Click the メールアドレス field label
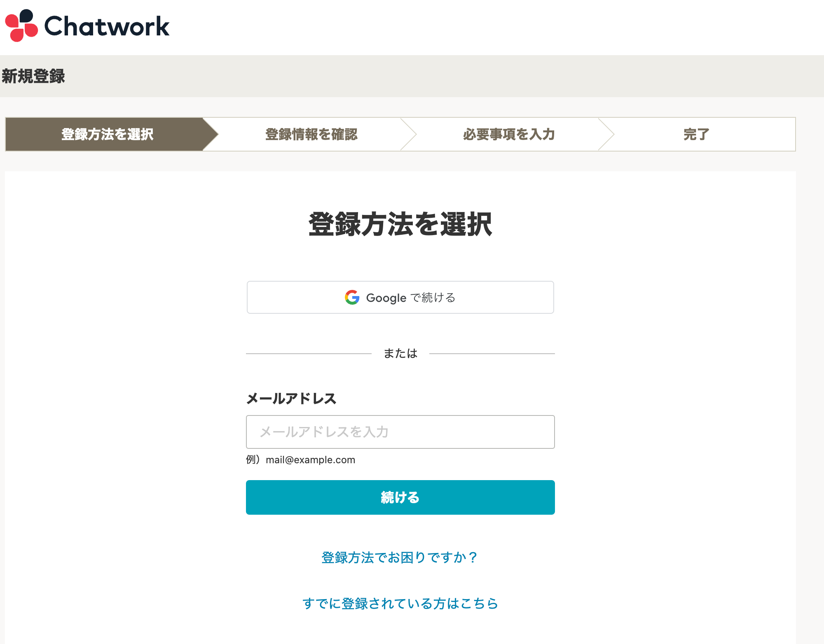Viewport: 824px width, 644px height. point(291,399)
